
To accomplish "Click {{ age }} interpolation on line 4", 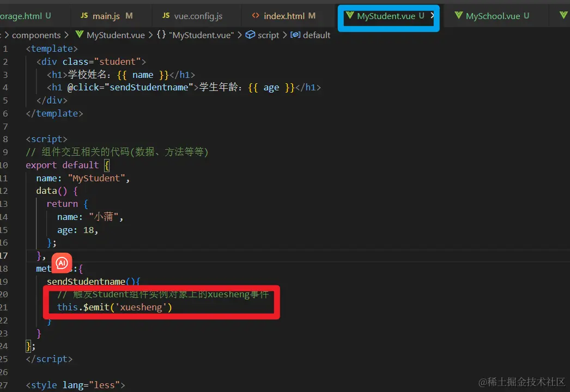I will [x=271, y=88].
